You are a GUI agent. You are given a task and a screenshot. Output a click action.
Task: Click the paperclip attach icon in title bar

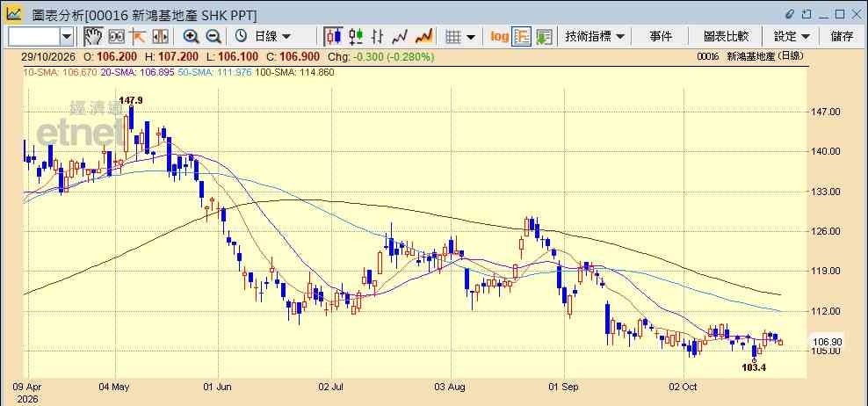point(790,14)
